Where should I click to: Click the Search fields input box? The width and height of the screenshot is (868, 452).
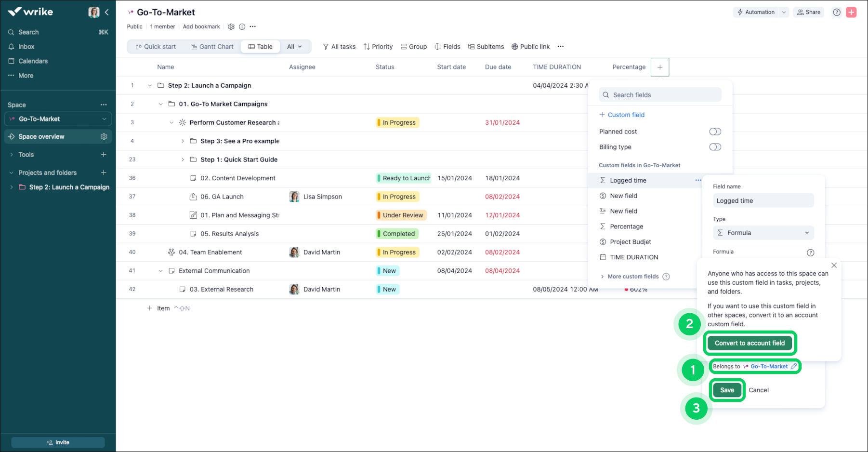pos(660,95)
